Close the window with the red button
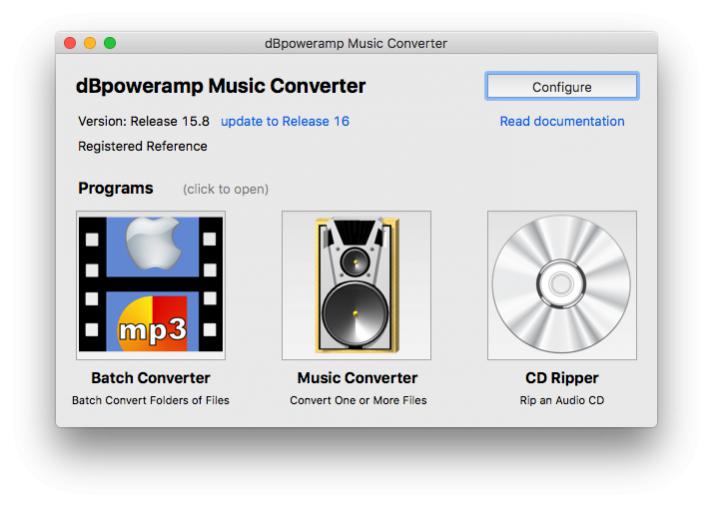 70,43
